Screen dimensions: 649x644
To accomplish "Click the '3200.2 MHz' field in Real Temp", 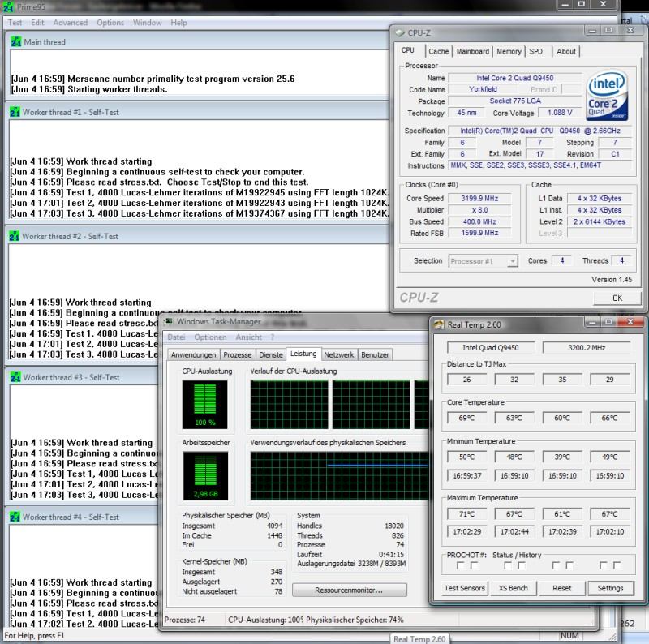I will pyautogui.click(x=587, y=348).
